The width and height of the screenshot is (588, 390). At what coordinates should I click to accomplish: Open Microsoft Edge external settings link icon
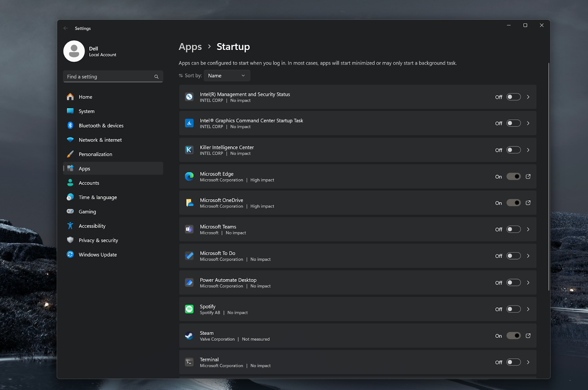pyautogui.click(x=528, y=177)
